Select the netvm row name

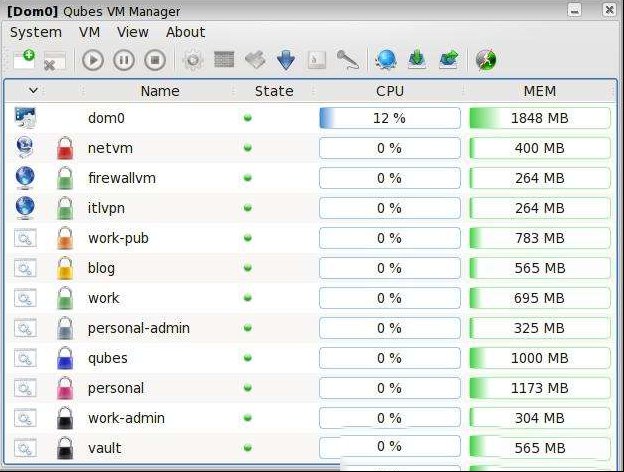(x=110, y=148)
